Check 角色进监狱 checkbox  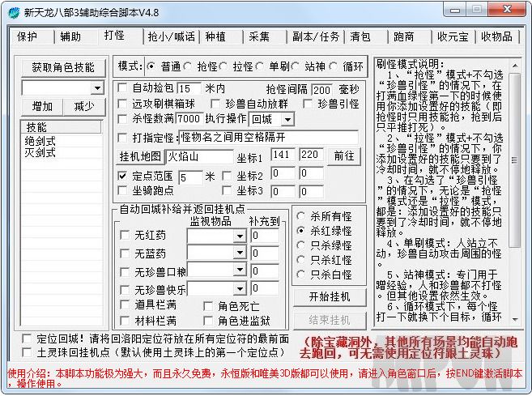tap(208, 321)
